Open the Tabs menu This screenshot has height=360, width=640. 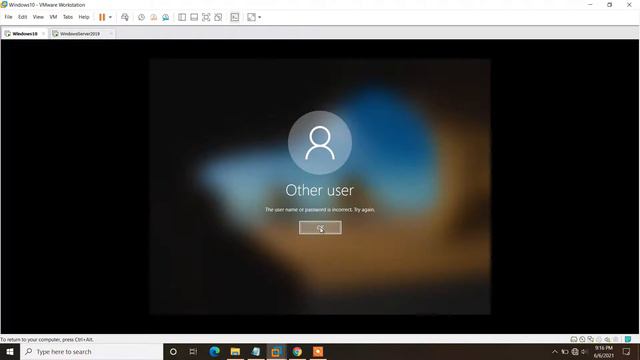click(68, 17)
